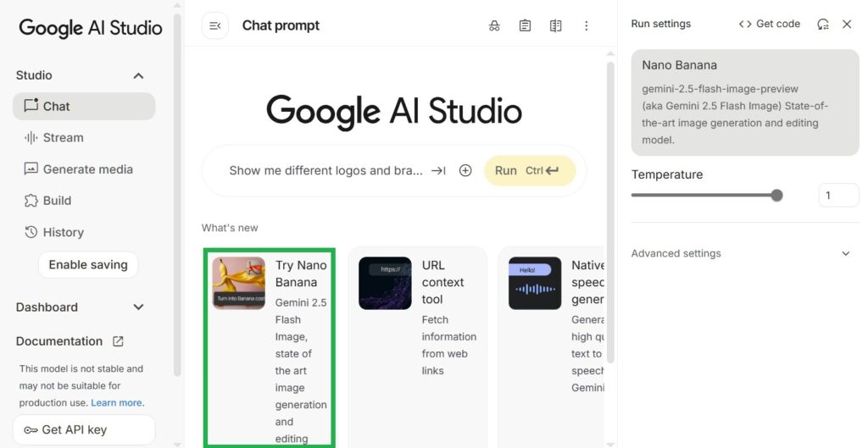Viewport: 868px width, 448px height.
Task: Click the reset settings icon beside Get code
Action: click(x=823, y=24)
